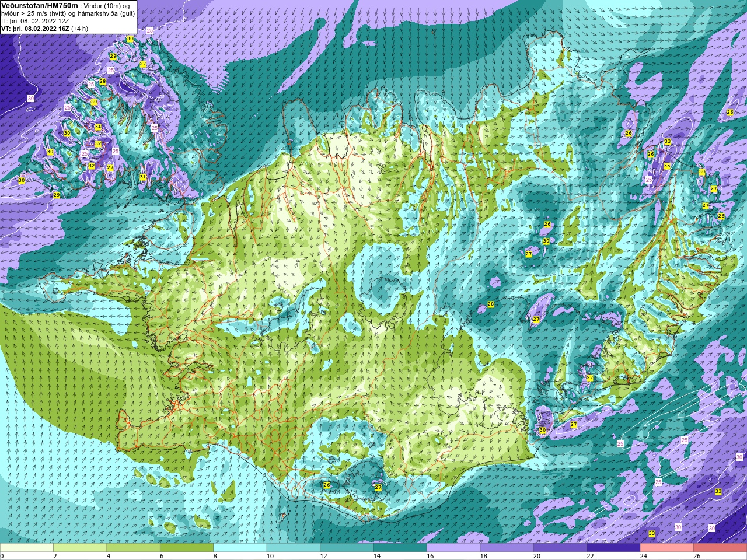The height and width of the screenshot is (560, 747).
Task: Click the legend scale value 24
Action: coord(644,556)
